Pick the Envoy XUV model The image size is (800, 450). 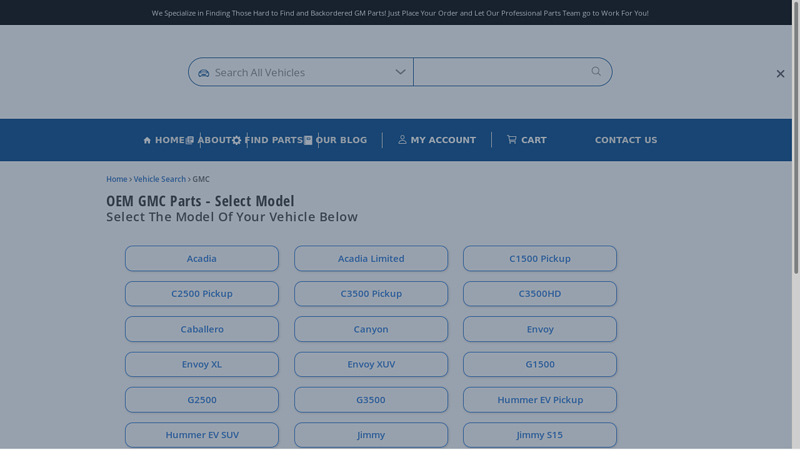(371, 365)
